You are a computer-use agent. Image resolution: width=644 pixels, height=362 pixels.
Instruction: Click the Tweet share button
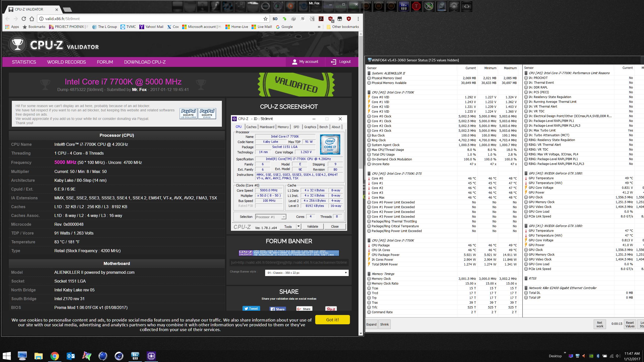251,308
